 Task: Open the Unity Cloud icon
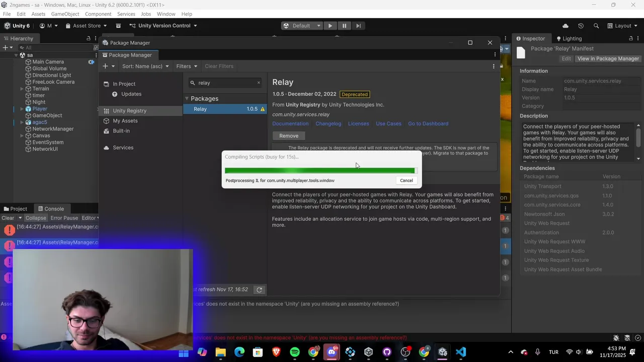(566, 26)
